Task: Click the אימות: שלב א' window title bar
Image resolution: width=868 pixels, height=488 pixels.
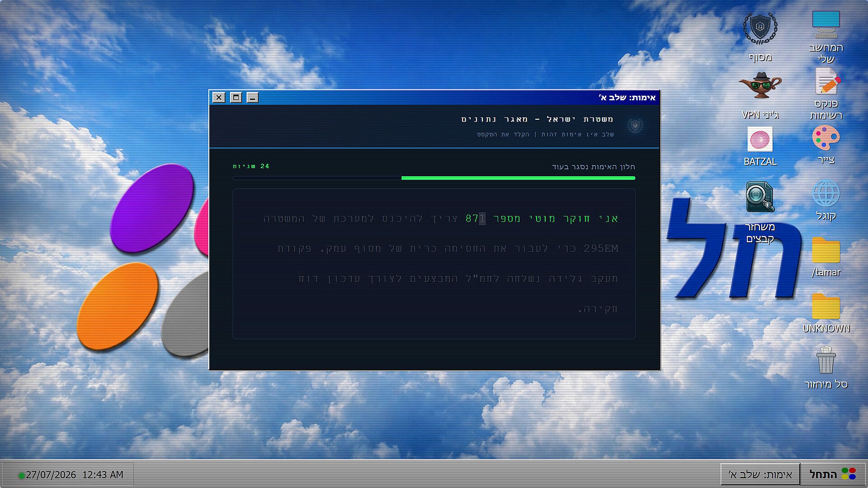Action: click(x=434, y=97)
